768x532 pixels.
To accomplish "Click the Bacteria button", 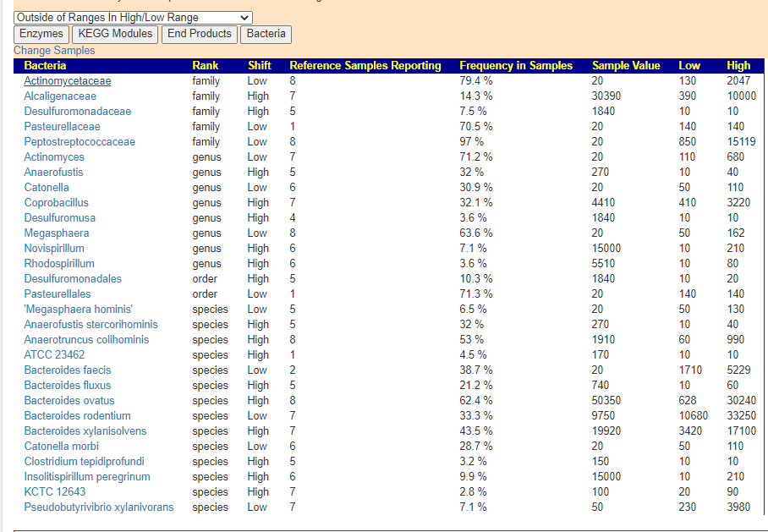I will (x=266, y=34).
